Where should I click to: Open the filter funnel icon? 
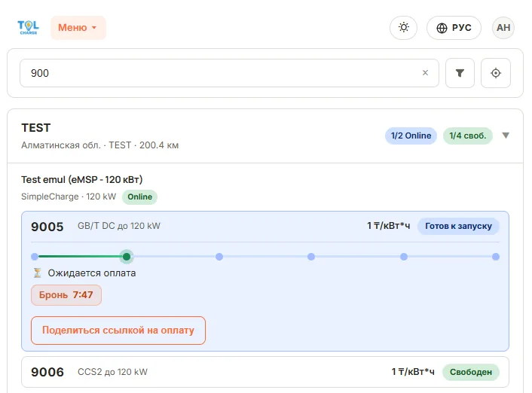tap(460, 73)
